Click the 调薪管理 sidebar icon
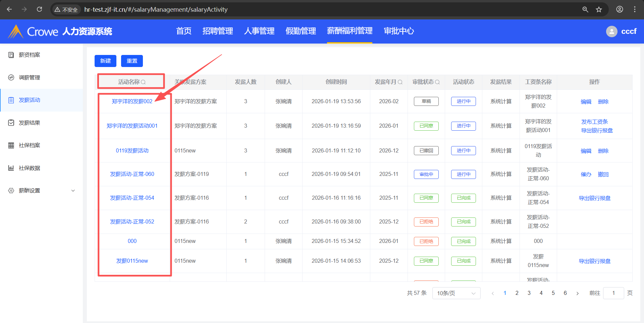Screen dimensions: 644x323 click(11, 78)
